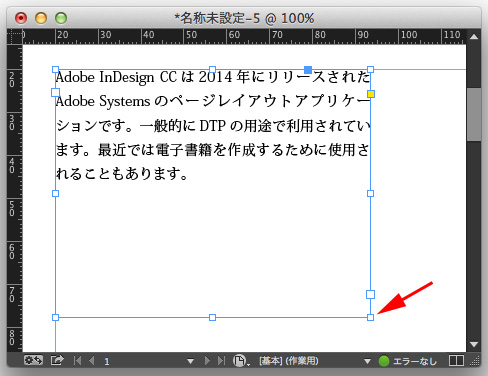The image size is (488, 376).
Task: Go to the next page arrow
Action: 207,361
